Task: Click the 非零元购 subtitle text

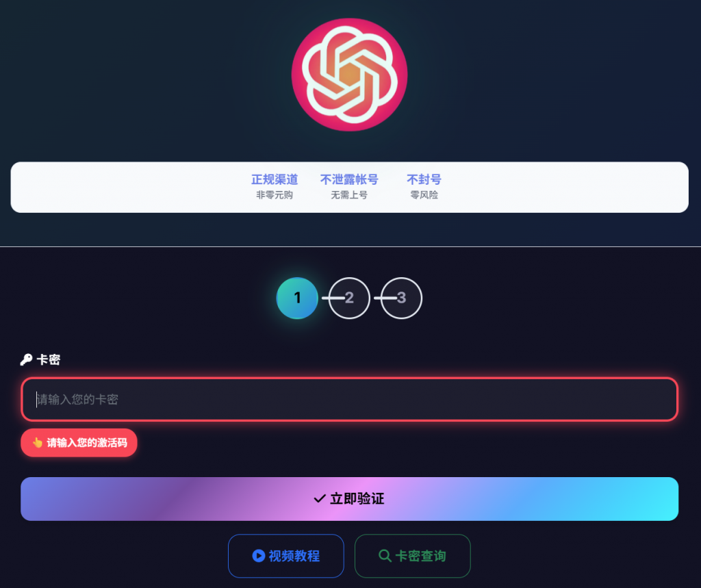Action: [x=275, y=195]
